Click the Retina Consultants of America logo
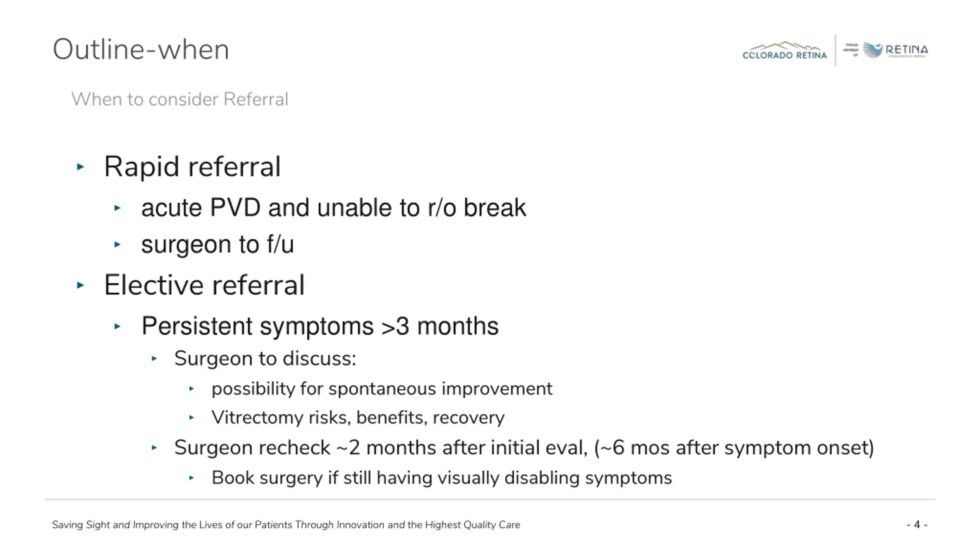 click(885, 50)
